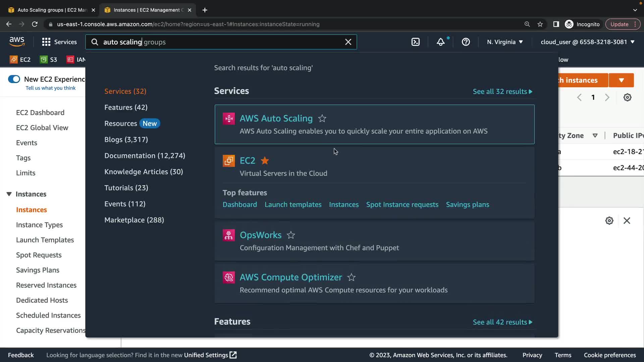
Task: Open the Services grid menu icon
Action: click(46, 42)
